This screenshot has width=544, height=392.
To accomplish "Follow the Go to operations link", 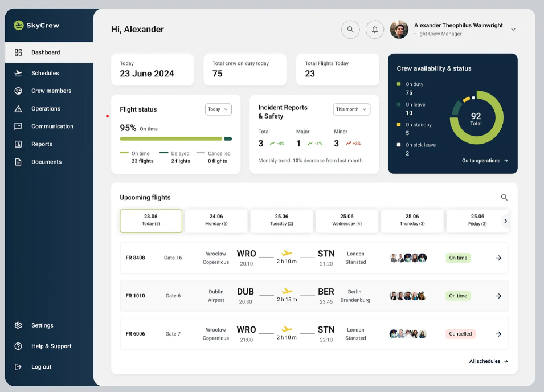I will click(x=485, y=161).
